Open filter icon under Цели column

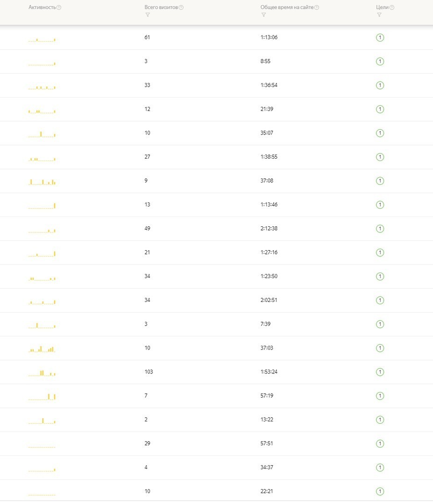[379, 15]
